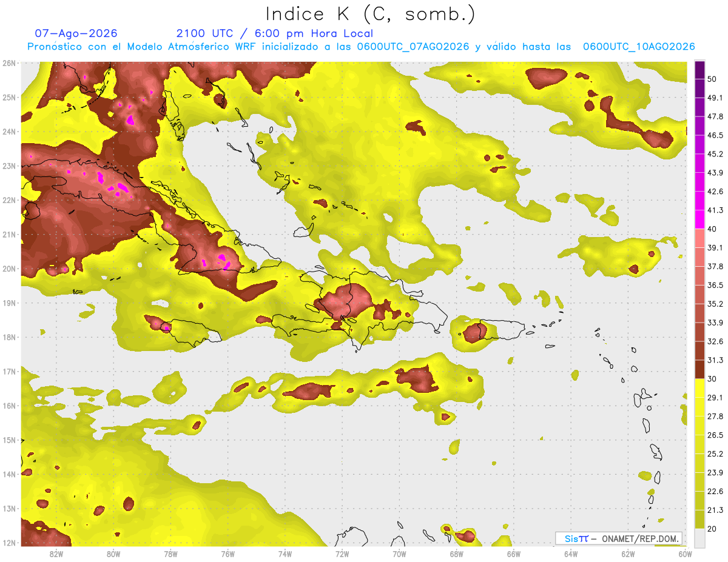The width and height of the screenshot is (728, 562).
Task: Click the '15N' latitude label
Action: 8,440
